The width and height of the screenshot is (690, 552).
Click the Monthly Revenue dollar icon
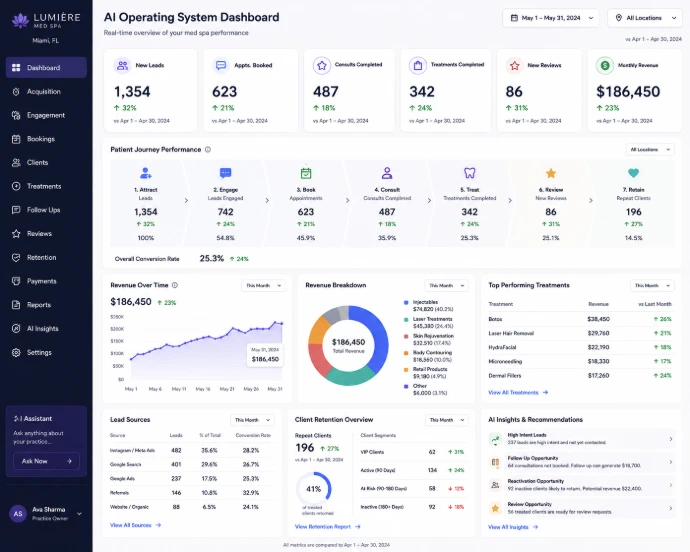click(x=605, y=66)
